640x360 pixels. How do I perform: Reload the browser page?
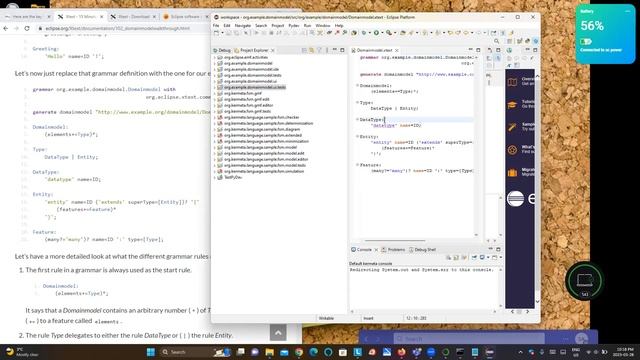pos(27,29)
